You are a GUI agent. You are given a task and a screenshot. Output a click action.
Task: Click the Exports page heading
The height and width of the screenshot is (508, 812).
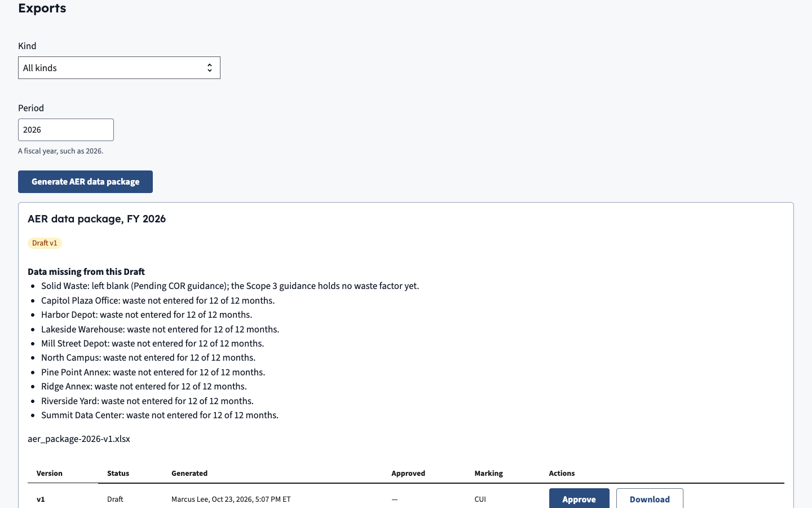click(42, 8)
